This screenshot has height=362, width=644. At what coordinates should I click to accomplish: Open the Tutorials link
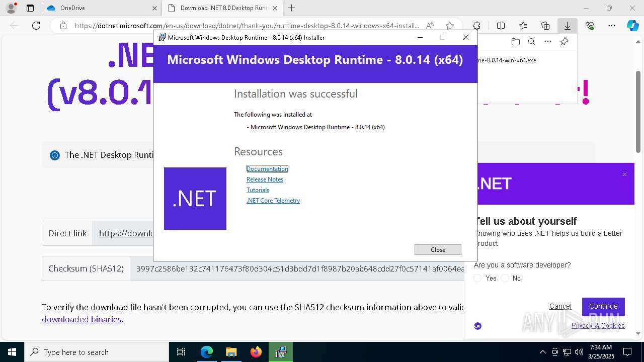(x=258, y=190)
